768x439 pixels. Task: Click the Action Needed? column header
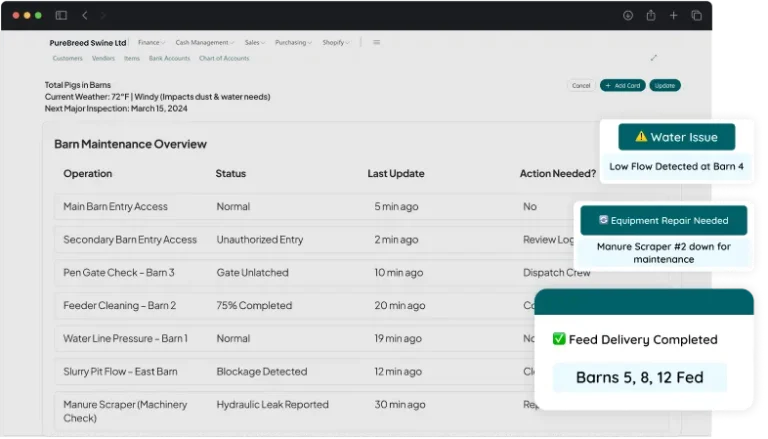[558, 173]
